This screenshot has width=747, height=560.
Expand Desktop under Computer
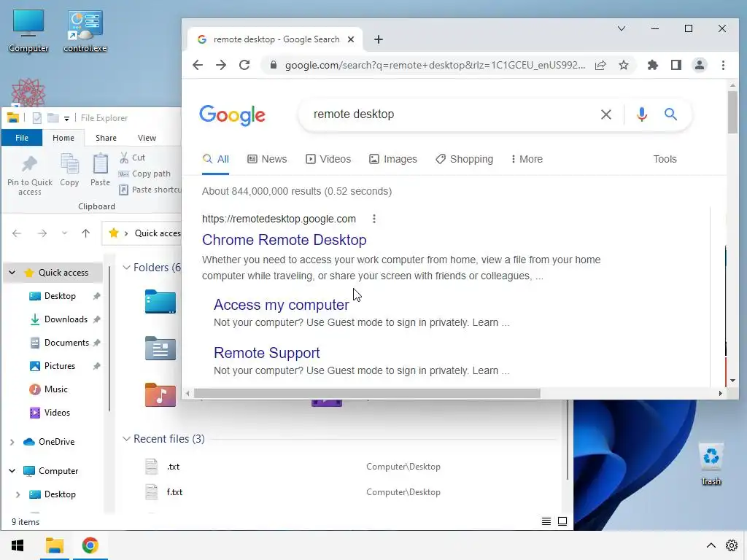tap(18, 495)
